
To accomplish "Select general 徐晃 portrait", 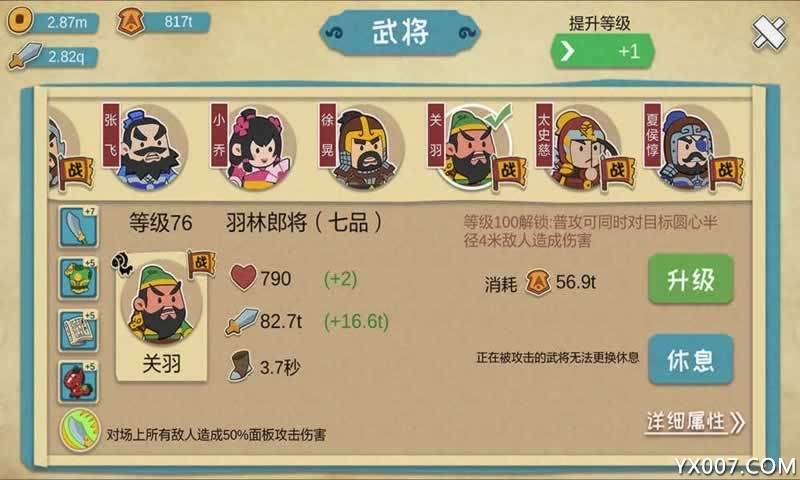I will pyautogui.click(x=364, y=147).
